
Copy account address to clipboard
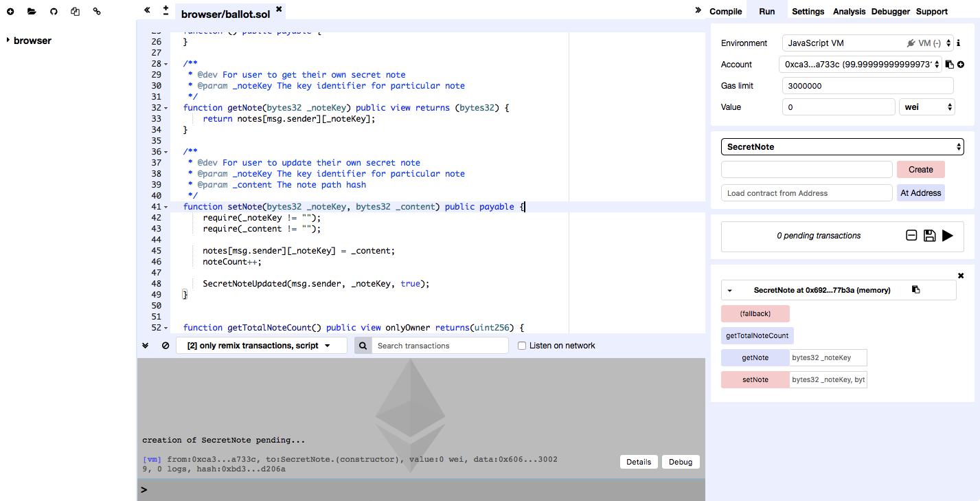[x=949, y=65]
